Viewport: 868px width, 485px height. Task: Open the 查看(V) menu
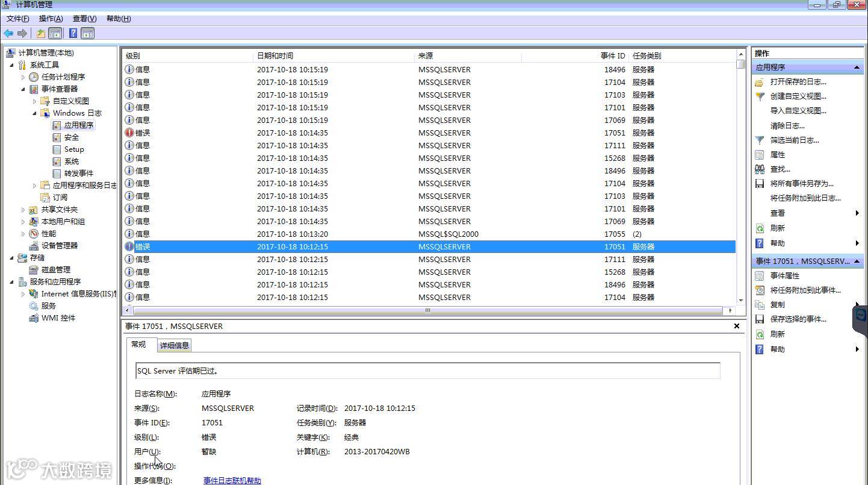pos(84,19)
